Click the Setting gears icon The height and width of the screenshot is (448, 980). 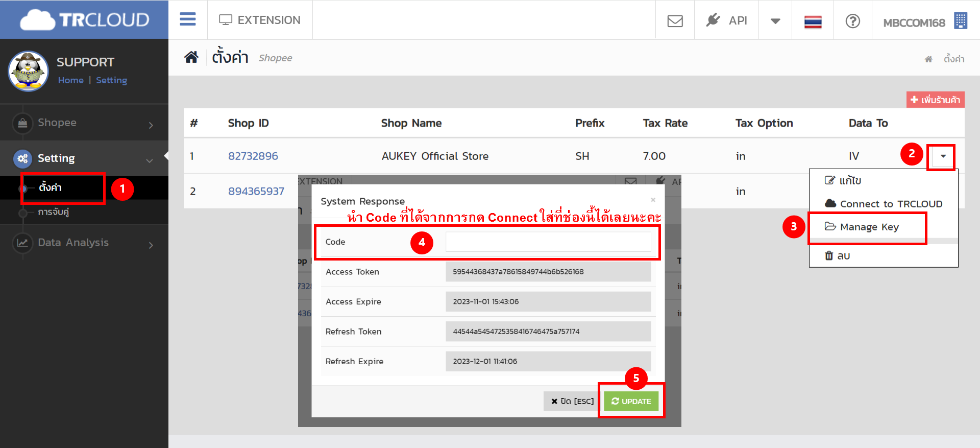coord(22,159)
